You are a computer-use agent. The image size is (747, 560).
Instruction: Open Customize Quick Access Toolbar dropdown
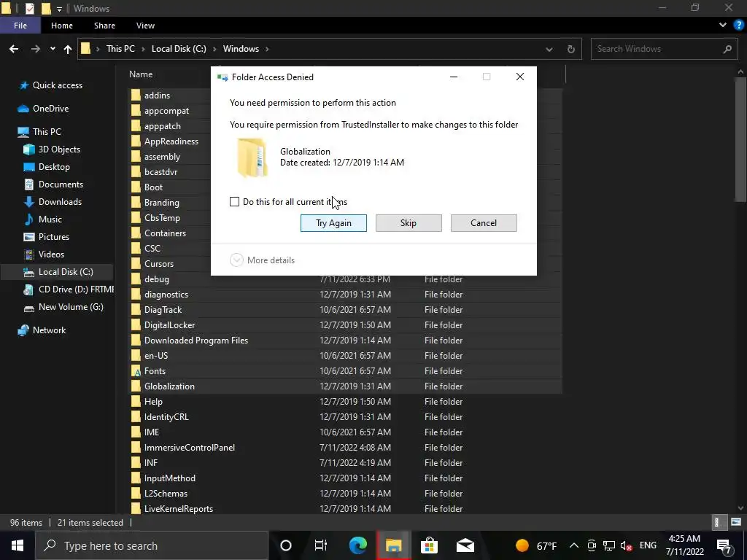59,9
